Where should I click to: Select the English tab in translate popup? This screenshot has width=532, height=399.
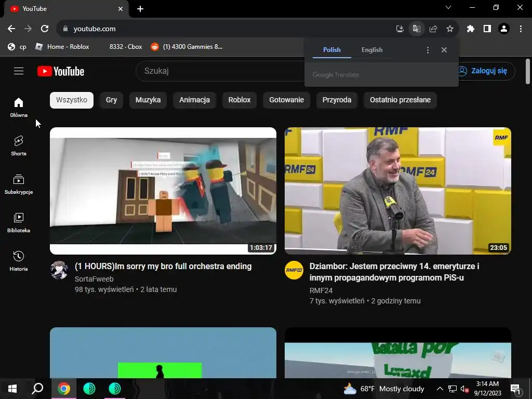[x=372, y=50]
